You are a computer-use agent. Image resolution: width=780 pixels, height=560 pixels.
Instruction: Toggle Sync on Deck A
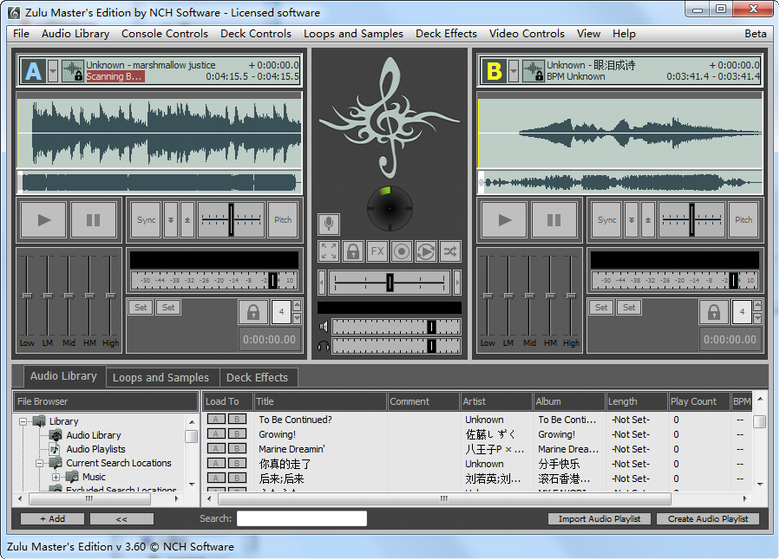[x=146, y=220]
